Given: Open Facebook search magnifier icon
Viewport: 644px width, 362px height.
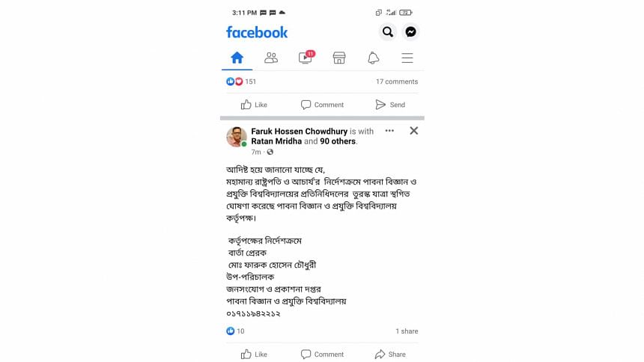Looking at the screenshot, I should click(x=388, y=32).
